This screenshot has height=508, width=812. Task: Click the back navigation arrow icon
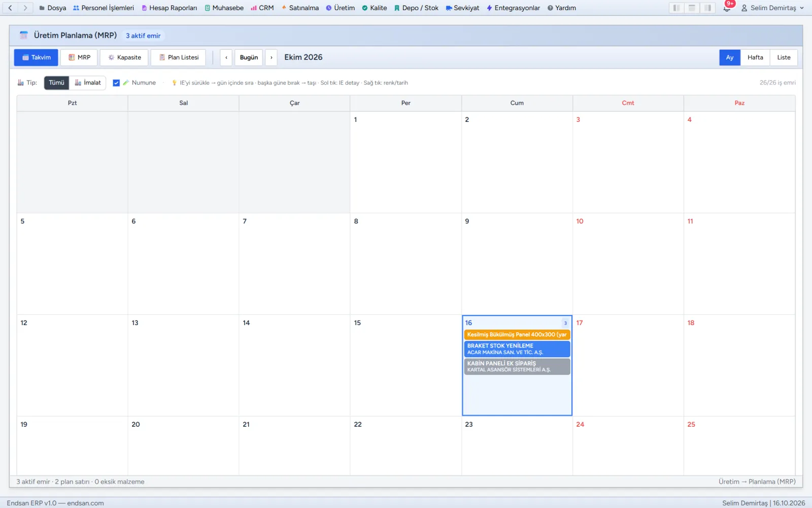[10, 8]
